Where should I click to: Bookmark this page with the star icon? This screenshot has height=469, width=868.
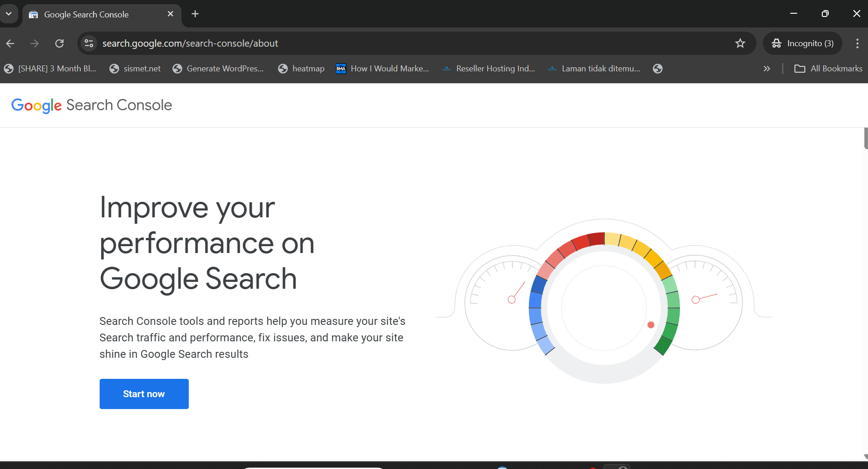pyautogui.click(x=740, y=43)
